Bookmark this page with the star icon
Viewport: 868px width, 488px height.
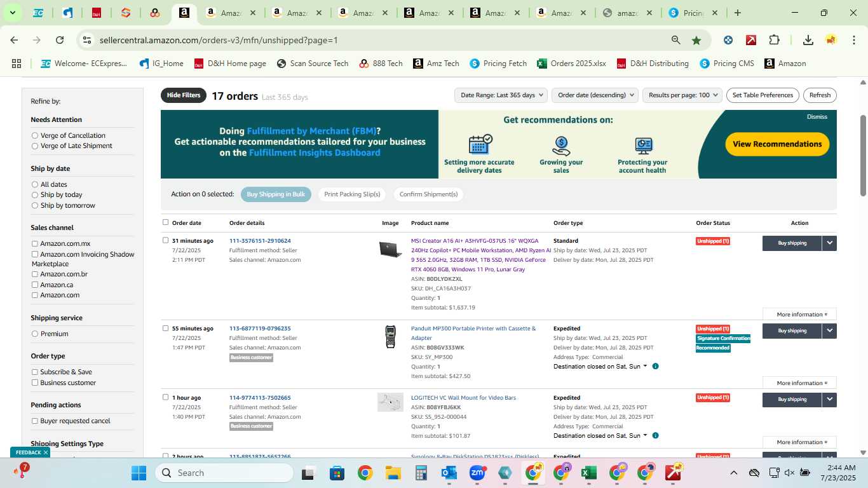point(696,40)
